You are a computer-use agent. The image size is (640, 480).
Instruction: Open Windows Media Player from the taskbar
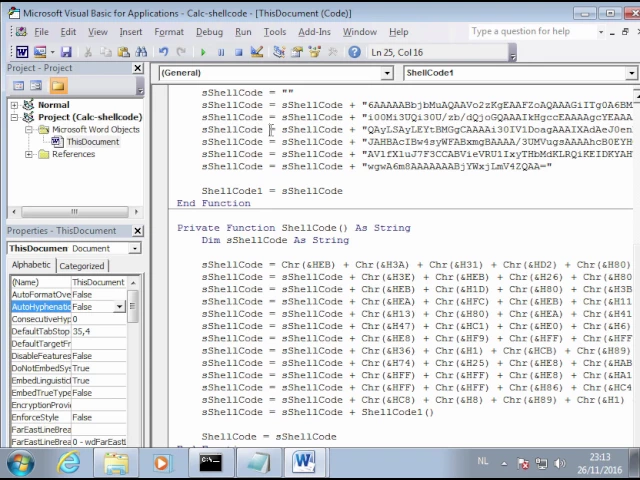pos(162,463)
